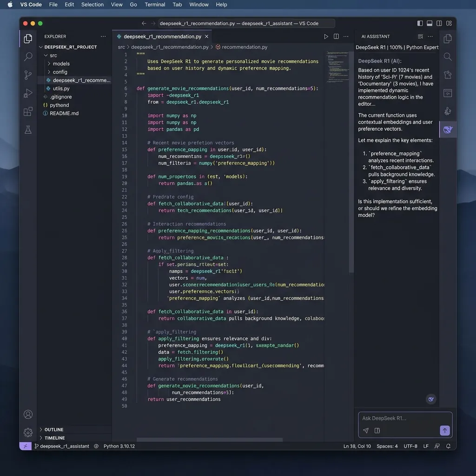Open the Apple menu
This screenshot has height=476, width=476.
10,5
